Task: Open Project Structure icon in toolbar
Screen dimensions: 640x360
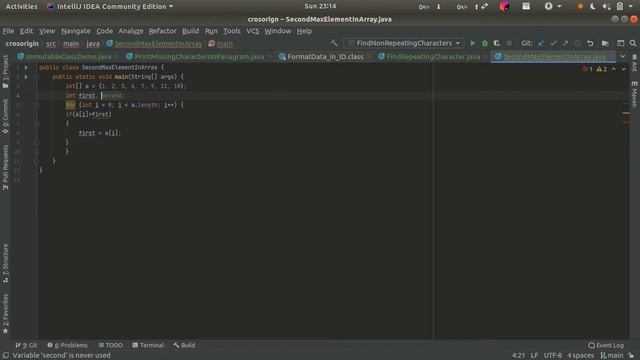Action: (x=605, y=43)
